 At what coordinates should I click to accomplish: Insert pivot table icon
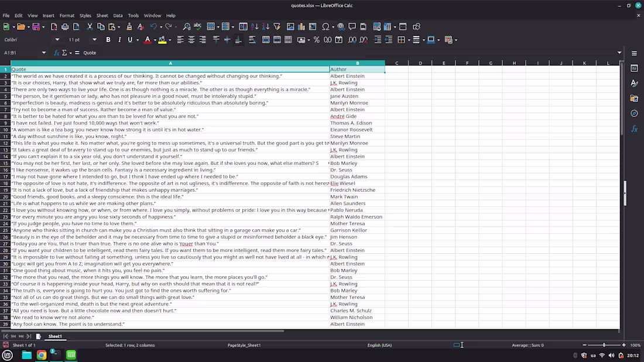tap(313, 27)
